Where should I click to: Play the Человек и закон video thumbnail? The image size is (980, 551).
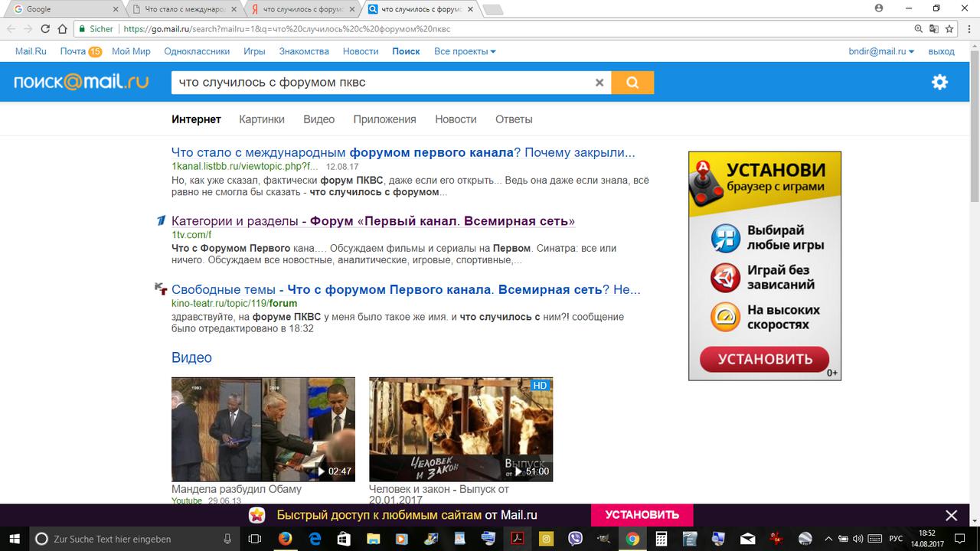click(461, 429)
